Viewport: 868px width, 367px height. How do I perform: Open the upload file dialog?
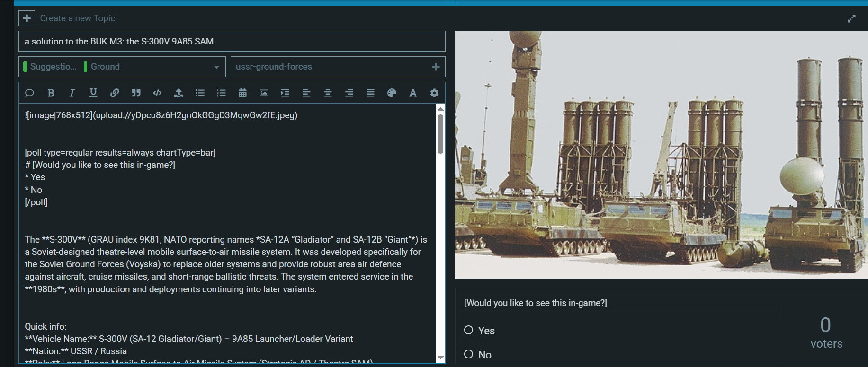coord(179,93)
